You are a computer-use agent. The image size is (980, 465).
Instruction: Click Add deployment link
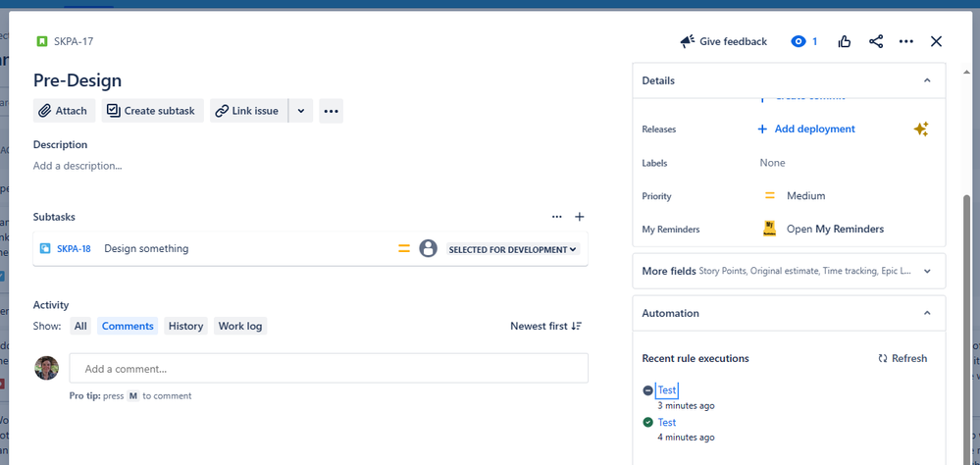point(806,129)
